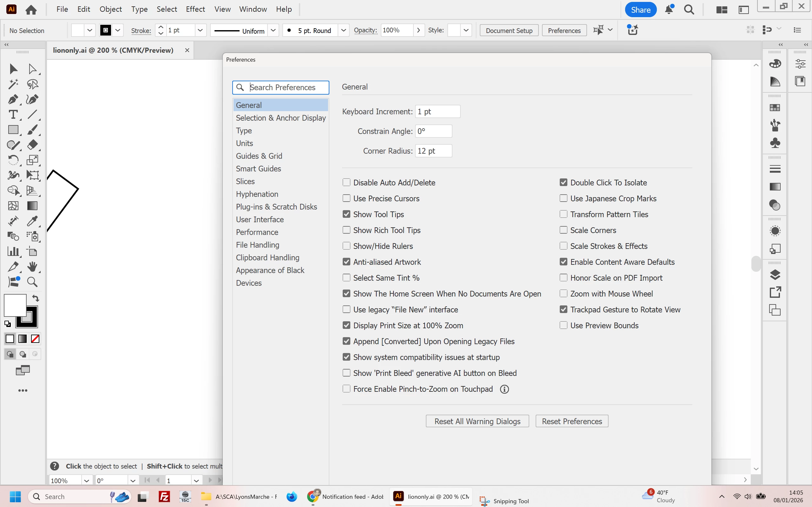Enable Show Rich Tool Tips
812x507 pixels.
[x=347, y=230]
